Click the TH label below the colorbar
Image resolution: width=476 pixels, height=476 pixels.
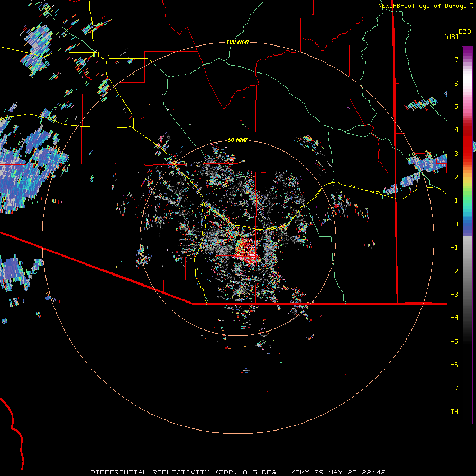pyautogui.click(x=454, y=412)
